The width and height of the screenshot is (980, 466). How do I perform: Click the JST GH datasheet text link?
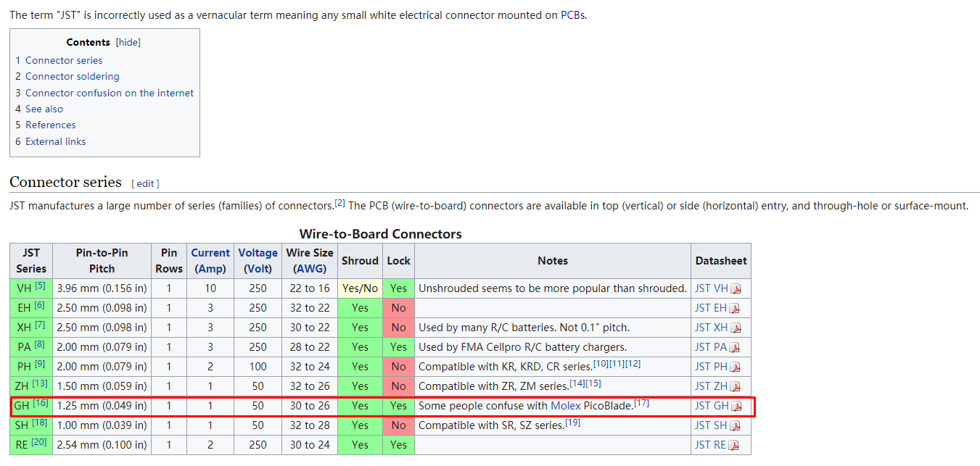[x=712, y=406]
